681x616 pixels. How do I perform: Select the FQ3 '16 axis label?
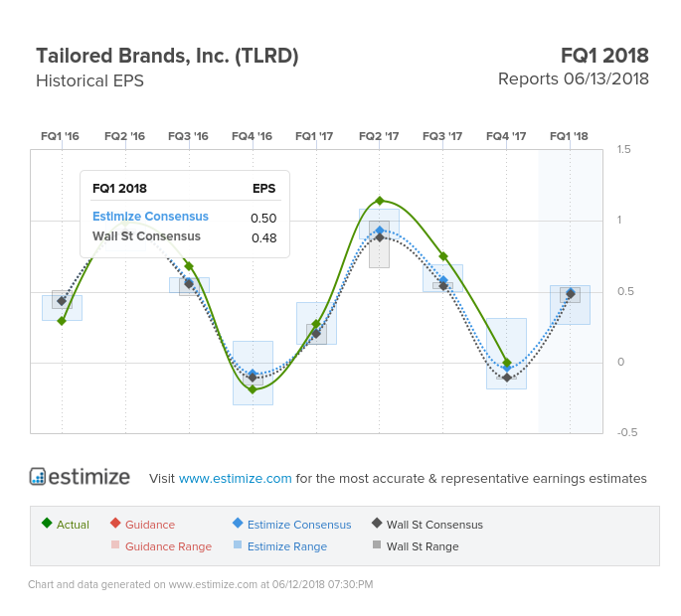(188, 136)
